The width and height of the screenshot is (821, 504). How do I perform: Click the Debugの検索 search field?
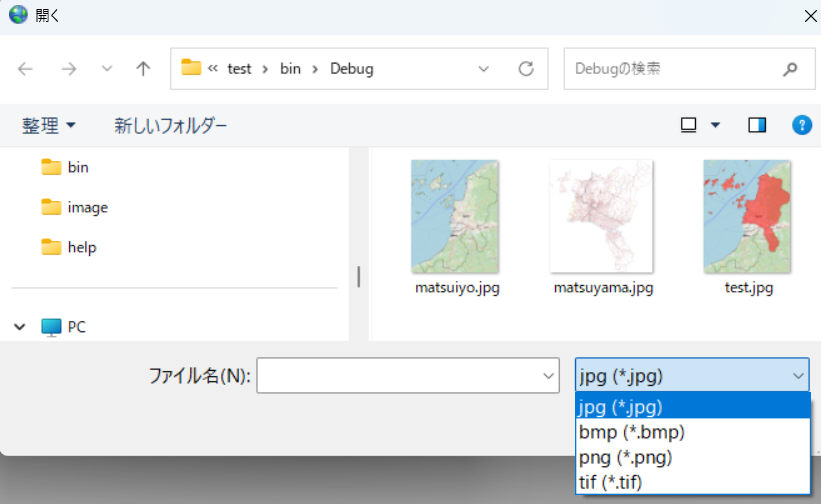(670, 69)
